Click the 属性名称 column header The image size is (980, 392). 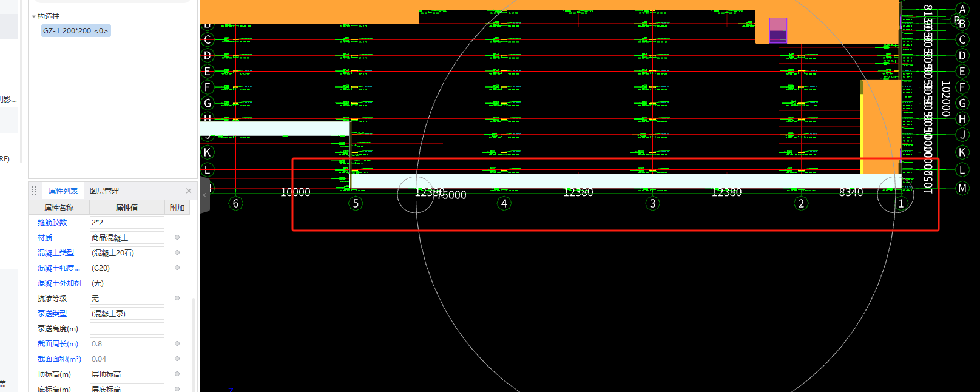pyautogui.click(x=59, y=208)
